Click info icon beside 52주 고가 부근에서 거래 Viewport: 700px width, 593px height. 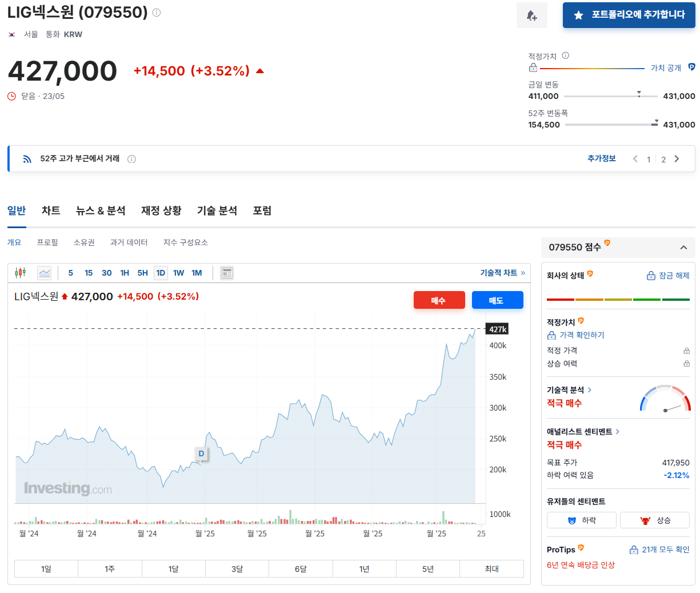tap(131, 159)
